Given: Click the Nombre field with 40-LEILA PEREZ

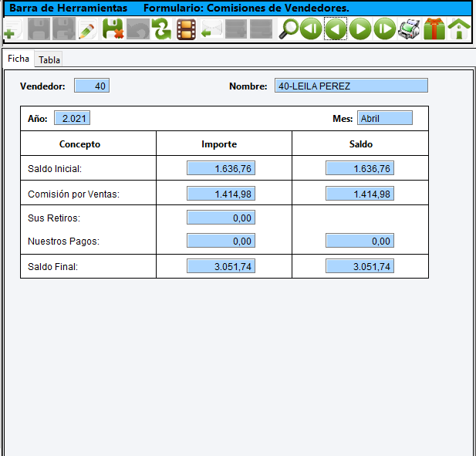Looking at the screenshot, I should [x=351, y=86].
